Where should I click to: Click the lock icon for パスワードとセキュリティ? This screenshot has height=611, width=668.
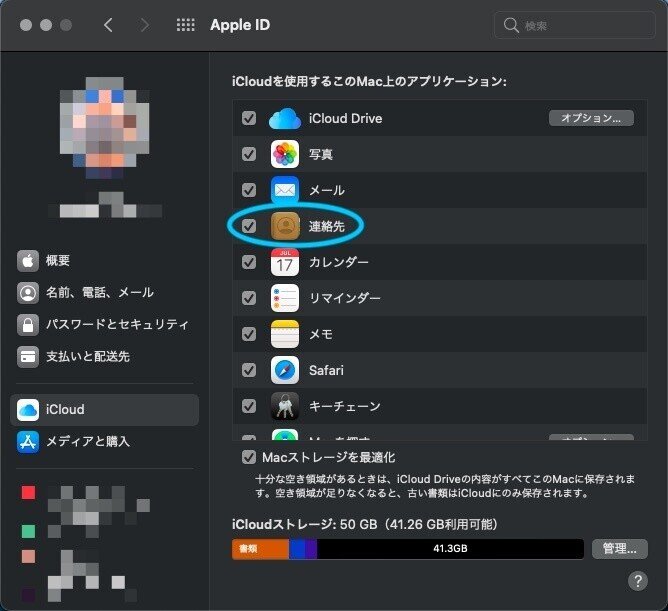(x=28, y=325)
